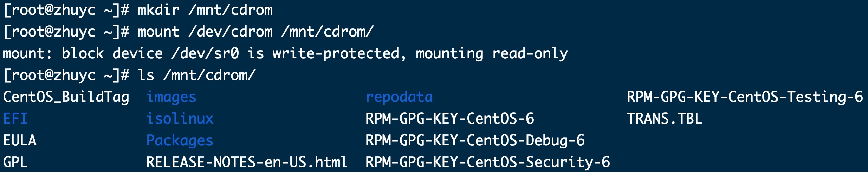Click /dev/sr0 in the mount warning
This screenshot has width=868, height=172.
[205, 54]
